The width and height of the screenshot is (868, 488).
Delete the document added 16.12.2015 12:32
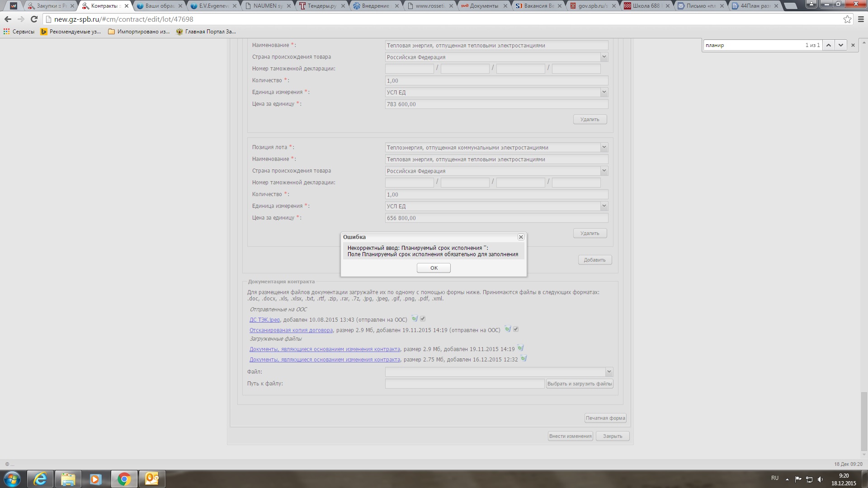[524, 359]
